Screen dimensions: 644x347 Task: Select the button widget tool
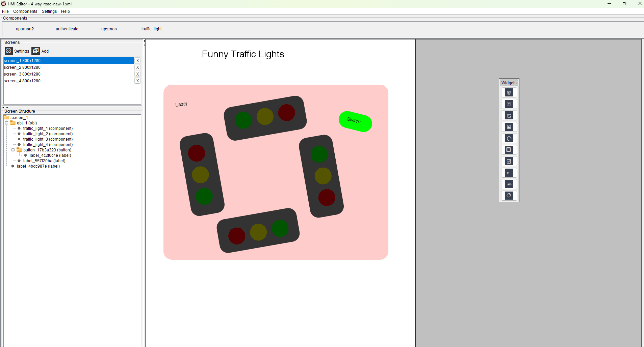pos(509,115)
